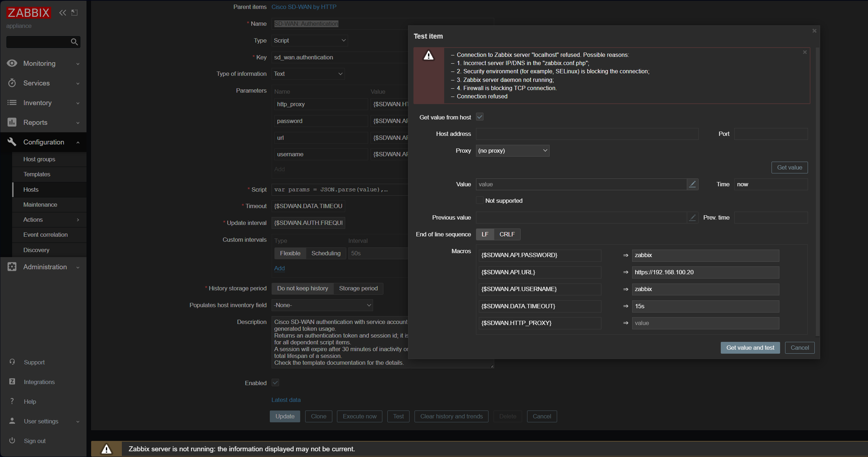Screen dimensions: 868x457
Task: Click the Help question mark icon
Action: pos(12,401)
